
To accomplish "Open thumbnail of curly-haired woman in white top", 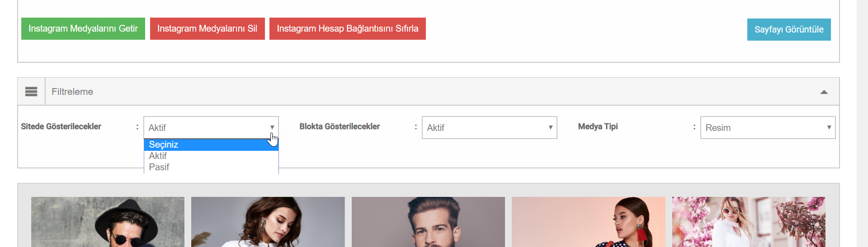I will pos(268,222).
